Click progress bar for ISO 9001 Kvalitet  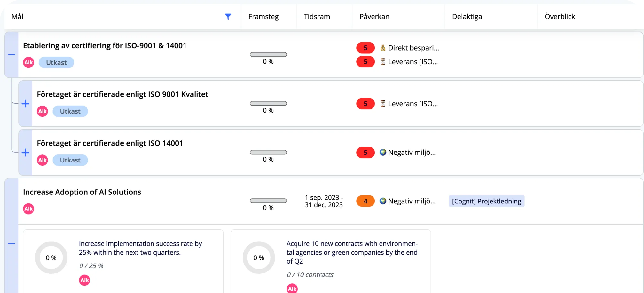click(268, 104)
